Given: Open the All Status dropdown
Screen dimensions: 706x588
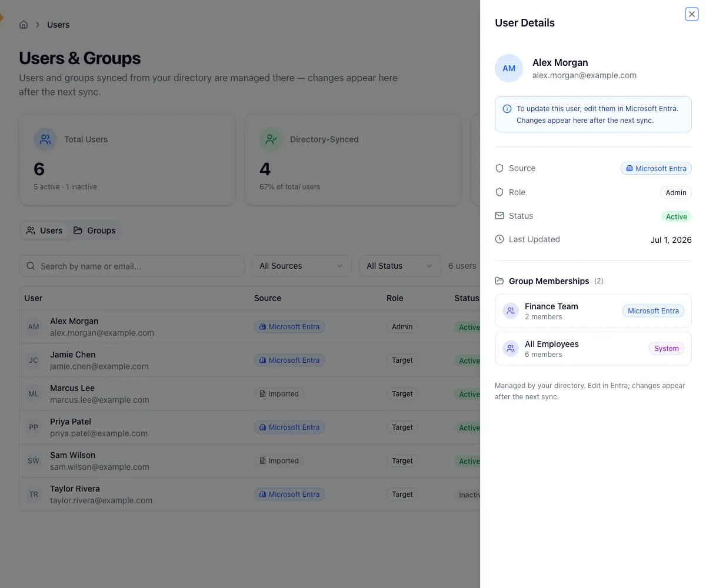Looking at the screenshot, I should point(400,266).
